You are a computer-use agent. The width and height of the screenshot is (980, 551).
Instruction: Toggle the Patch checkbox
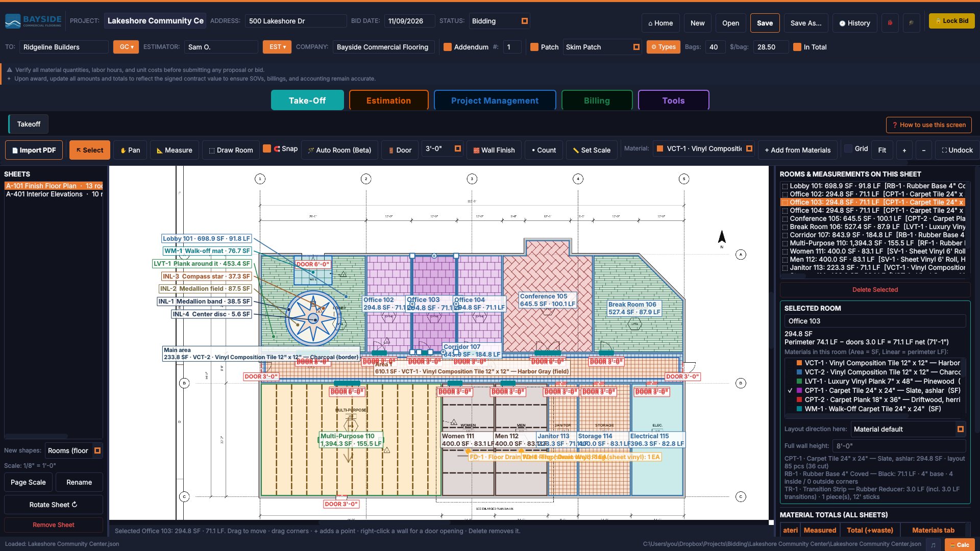tap(534, 47)
